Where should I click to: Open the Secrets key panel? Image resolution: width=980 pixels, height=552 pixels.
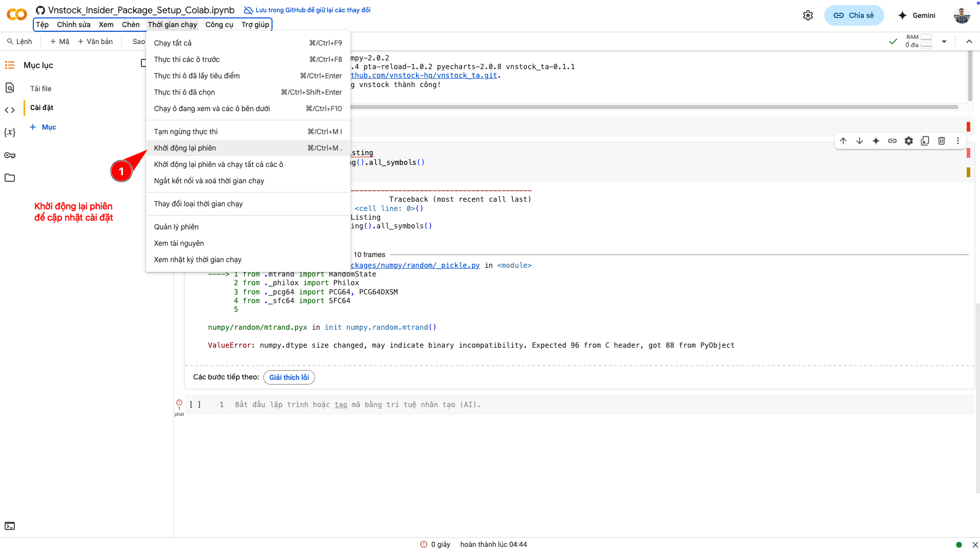tap(10, 155)
